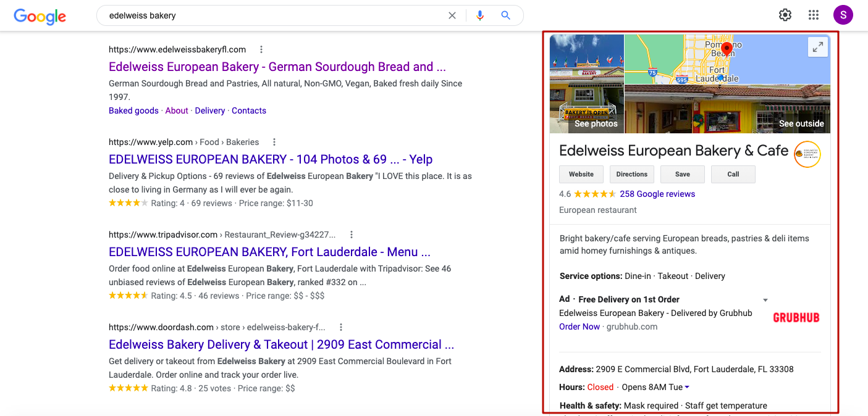The width and height of the screenshot is (868, 416).
Task: Open the settings gear icon
Action: [785, 15]
